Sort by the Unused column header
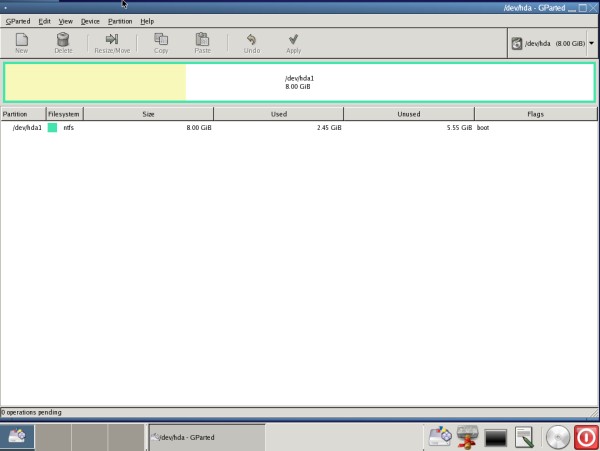This screenshot has width=600, height=451. [409, 114]
